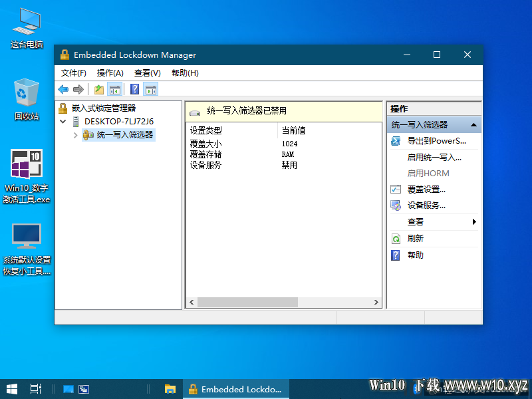Toggle the show/hide action pane icon
This screenshot has height=399, width=532.
pyautogui.click(x=151, y=90)
